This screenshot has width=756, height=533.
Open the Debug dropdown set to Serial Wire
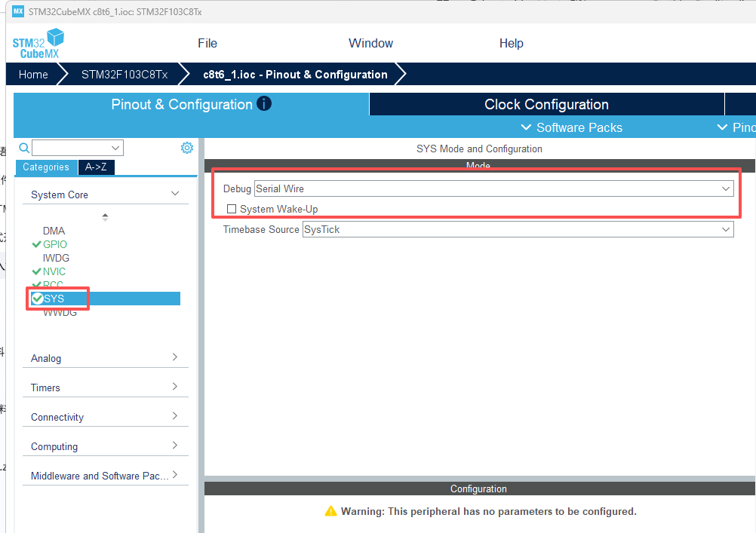point(493,188)
